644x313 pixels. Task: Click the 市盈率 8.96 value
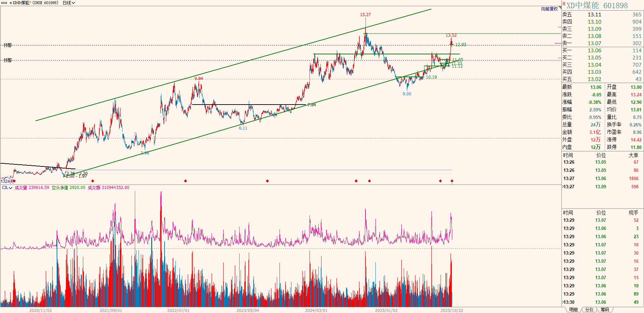point(638,132)
